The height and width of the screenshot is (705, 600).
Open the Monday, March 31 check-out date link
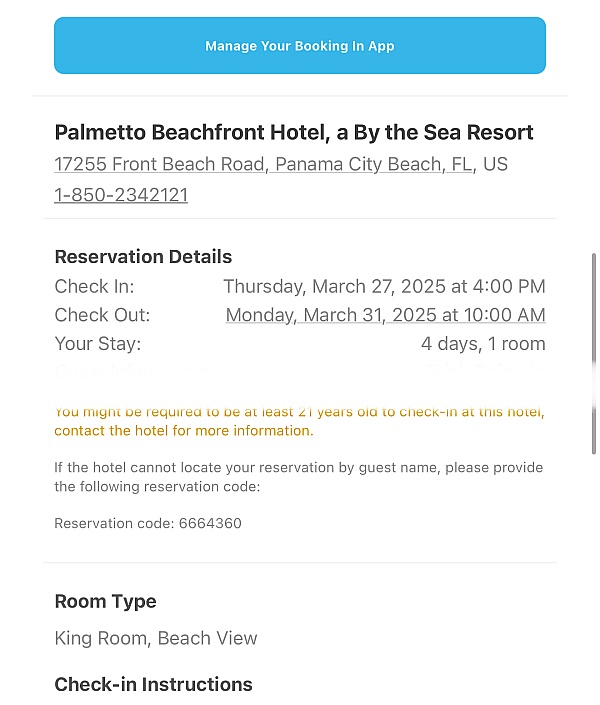coord(385,315)
